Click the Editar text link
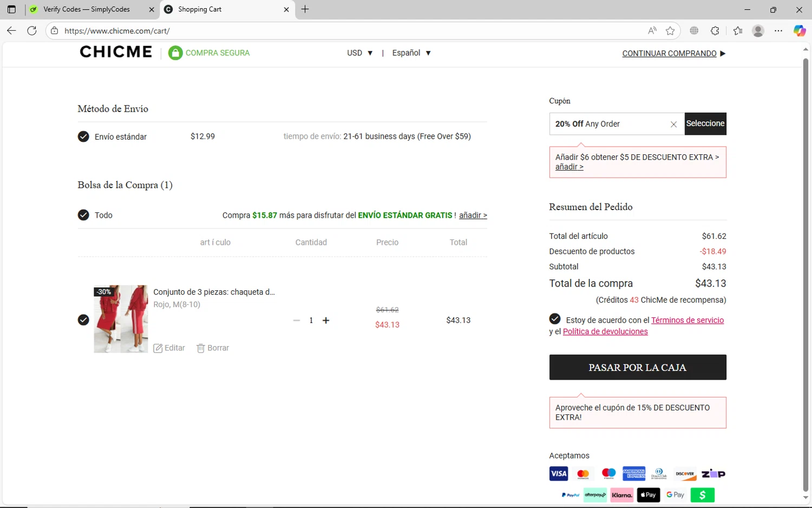 click(x=175, y=348)
